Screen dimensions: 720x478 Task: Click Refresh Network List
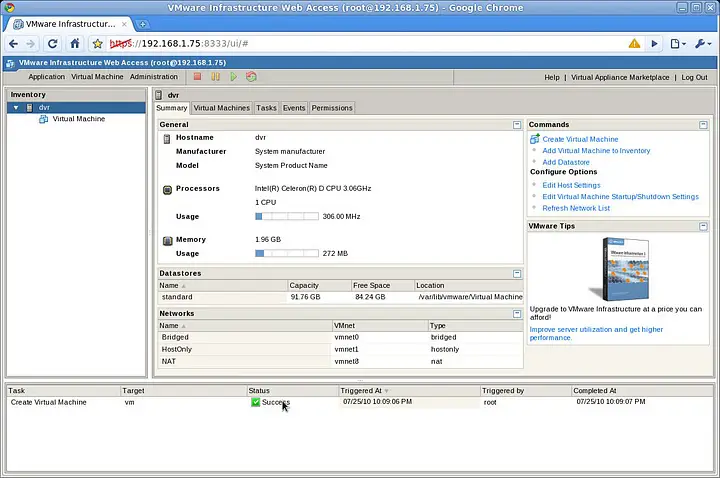coord(576,208)
